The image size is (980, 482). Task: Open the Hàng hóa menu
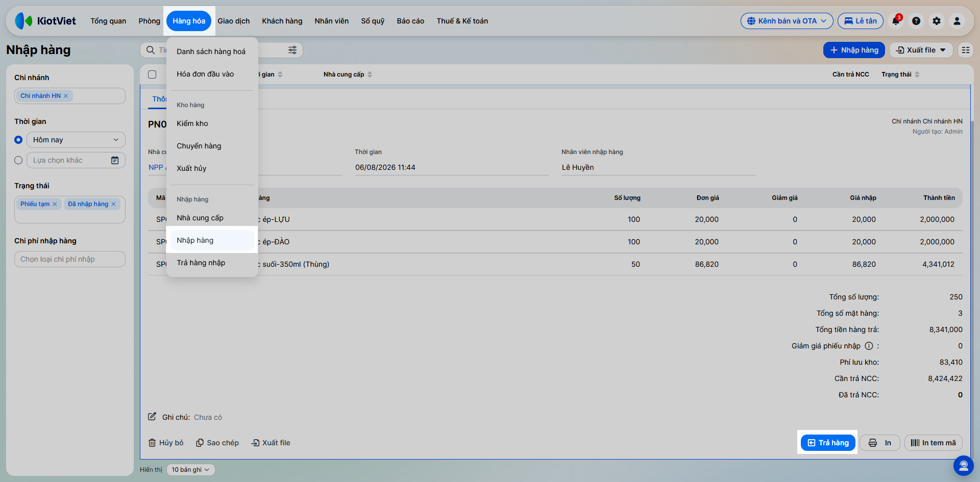pos(189,21)
